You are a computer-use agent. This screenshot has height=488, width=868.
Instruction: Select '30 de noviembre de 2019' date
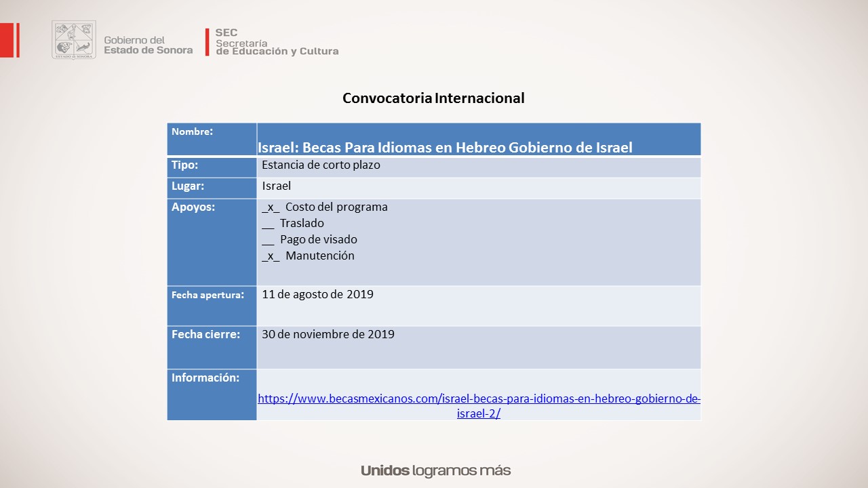click(x=328, y=334)
